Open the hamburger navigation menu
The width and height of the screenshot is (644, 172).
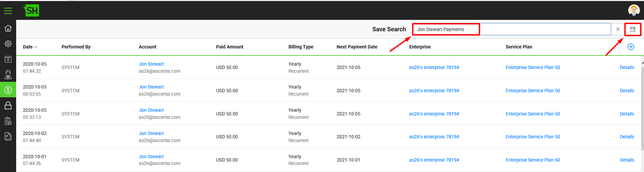click(x=8, y=11)
